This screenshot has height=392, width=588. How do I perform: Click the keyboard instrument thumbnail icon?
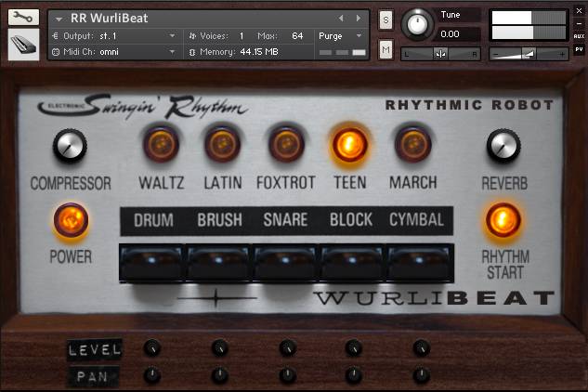pos(23,45)
